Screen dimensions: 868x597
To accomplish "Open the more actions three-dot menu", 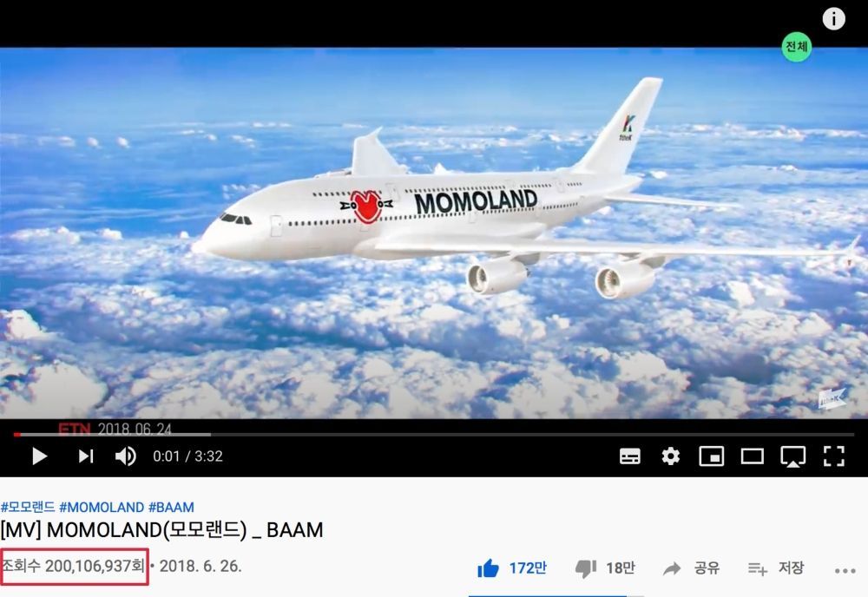I will pos(845,571).
